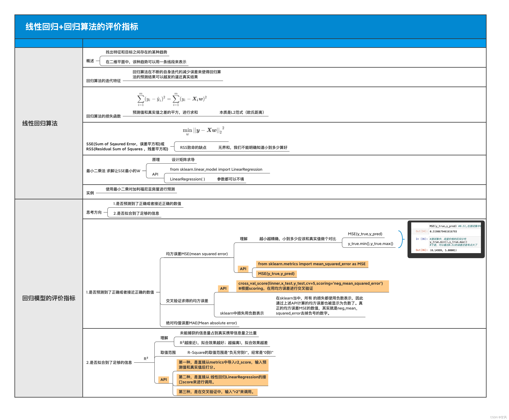The height and width of the screenshot is (420, 509).
Task: Click the 在二维平面中 line segment node
Action: [x=146, y=62]
